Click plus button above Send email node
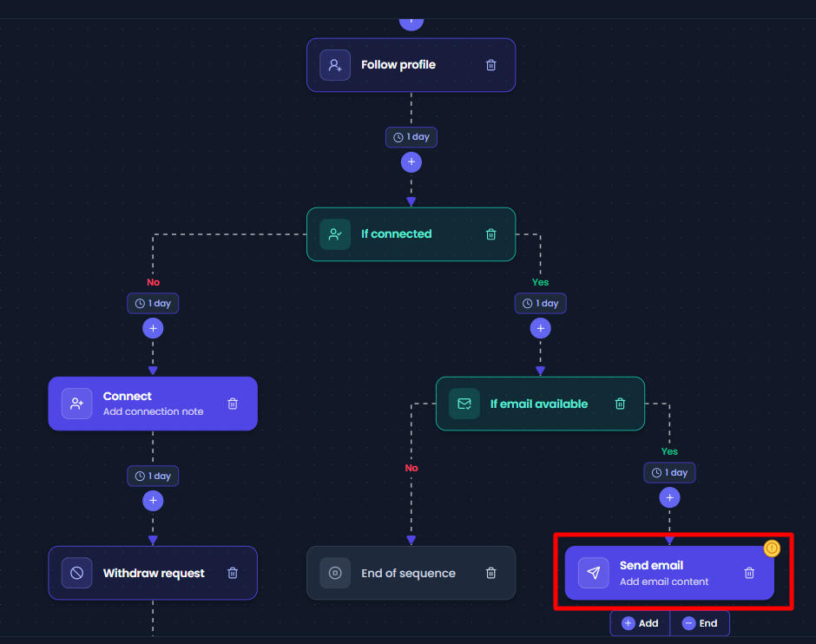 pos(669,498)
